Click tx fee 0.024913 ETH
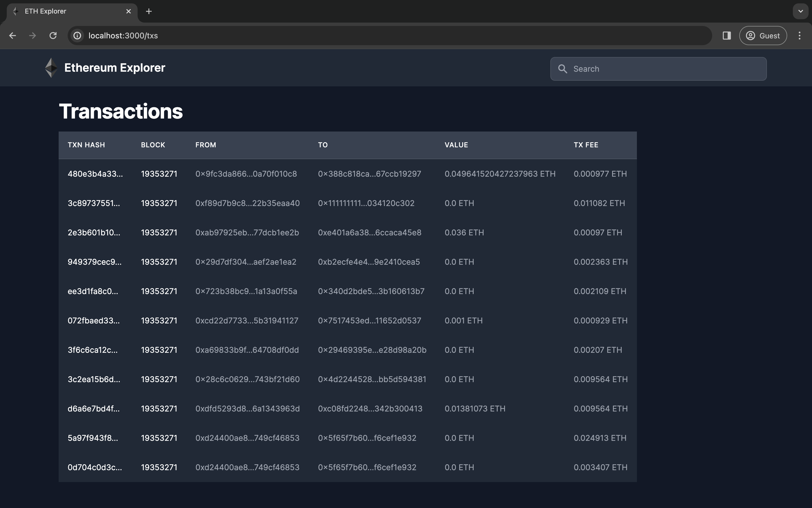The width and height of the screenshot is (812, 508). (x=600, y=438)
